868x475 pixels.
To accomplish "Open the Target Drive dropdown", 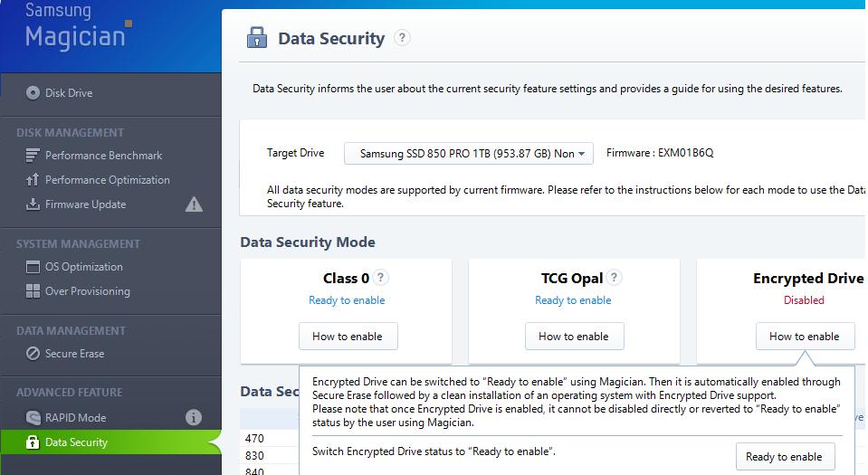I will pos(468,154).
